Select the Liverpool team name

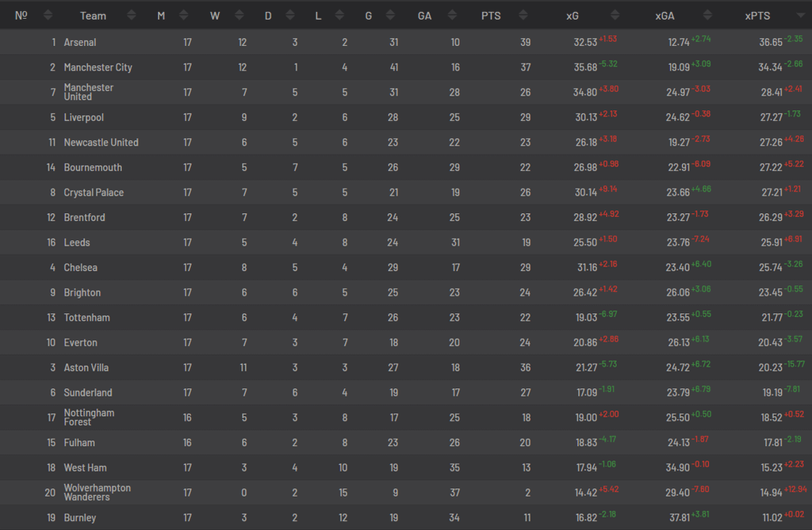click(83, 117)
